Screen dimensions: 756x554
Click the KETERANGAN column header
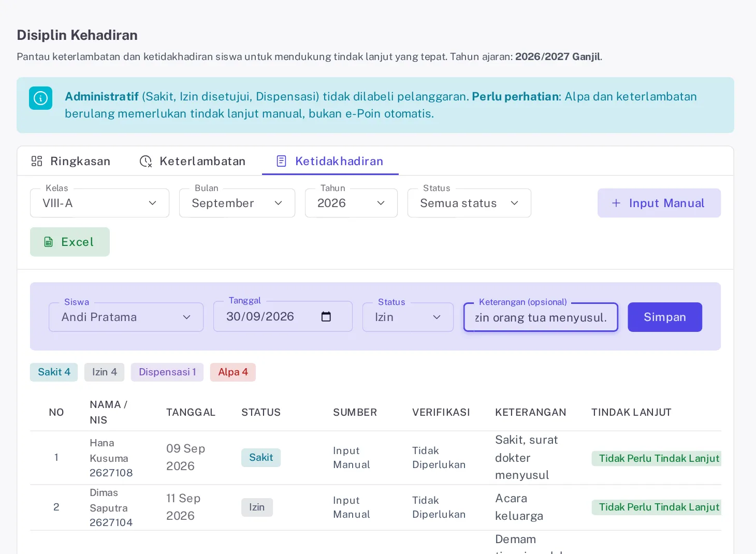click(531, 412)
